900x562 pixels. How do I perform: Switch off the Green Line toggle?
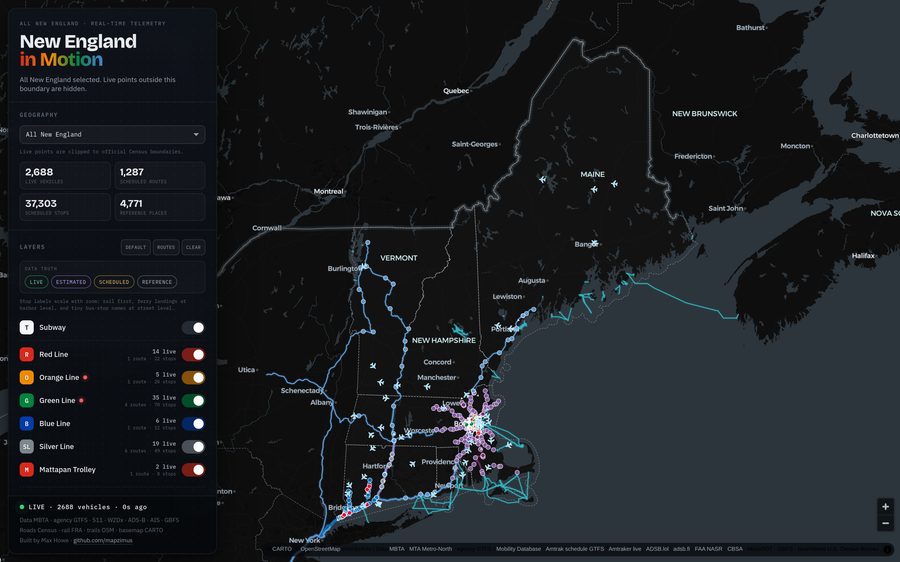click(193, 400)
